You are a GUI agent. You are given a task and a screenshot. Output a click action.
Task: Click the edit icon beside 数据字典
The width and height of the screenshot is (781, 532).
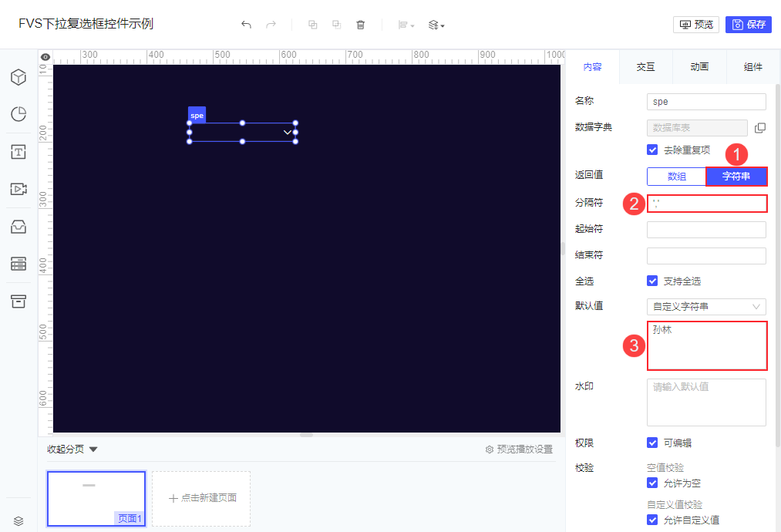760,128
